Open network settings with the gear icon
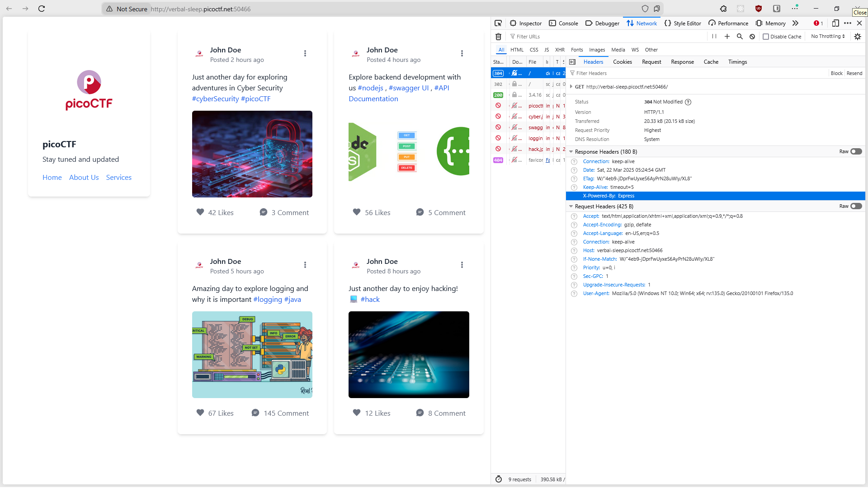 click(x=858, y=37)
